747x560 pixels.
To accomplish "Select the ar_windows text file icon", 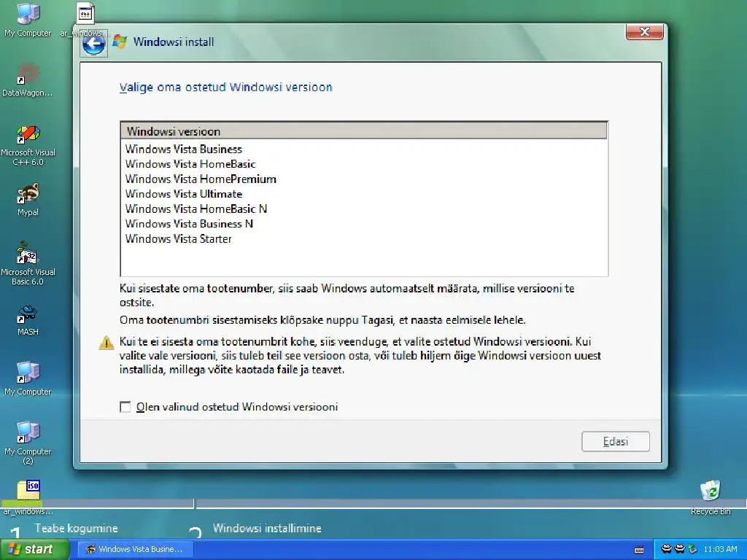I will pyautogui.click(x=85, y=19).
